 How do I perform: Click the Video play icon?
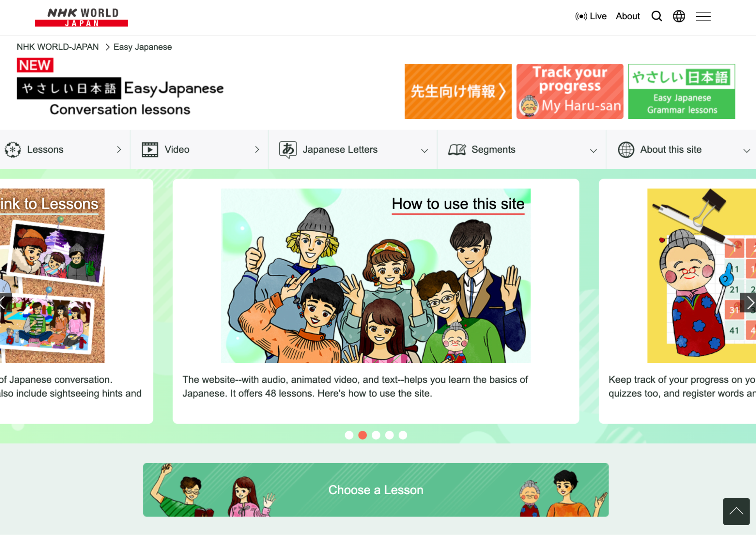pyautogui.click(x=150, y=149)
